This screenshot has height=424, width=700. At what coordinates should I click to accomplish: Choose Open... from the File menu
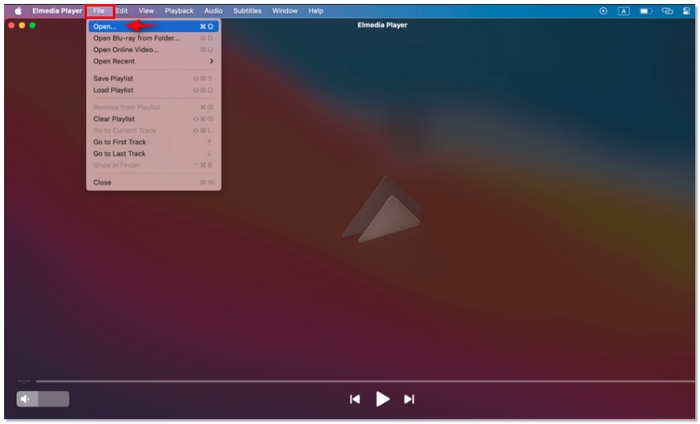[x=105, y=26]
